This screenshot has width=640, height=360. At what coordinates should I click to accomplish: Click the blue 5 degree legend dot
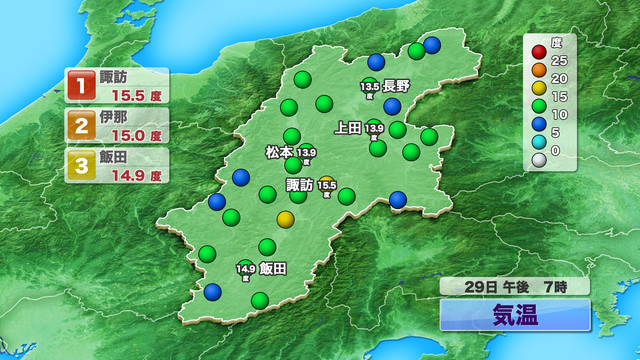point(539,124)
